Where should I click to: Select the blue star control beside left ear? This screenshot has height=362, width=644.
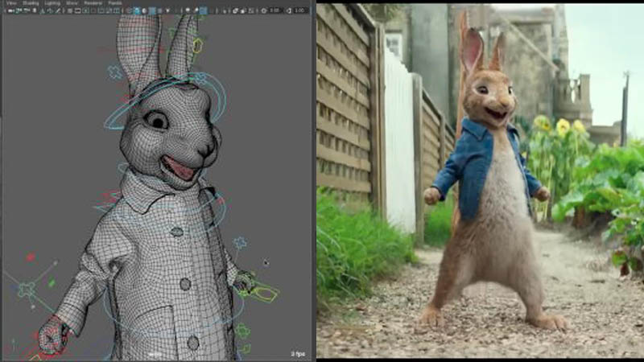(x=114, y=72)
